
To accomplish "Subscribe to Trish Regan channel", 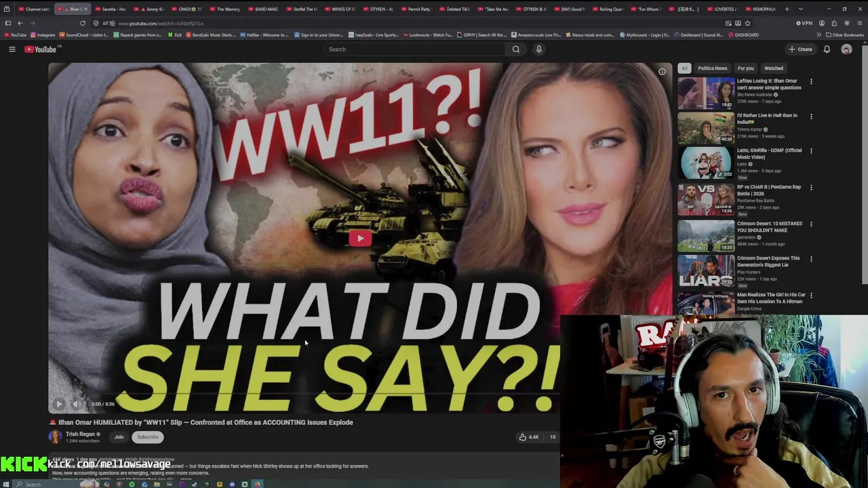I will [x=147, y=437].
